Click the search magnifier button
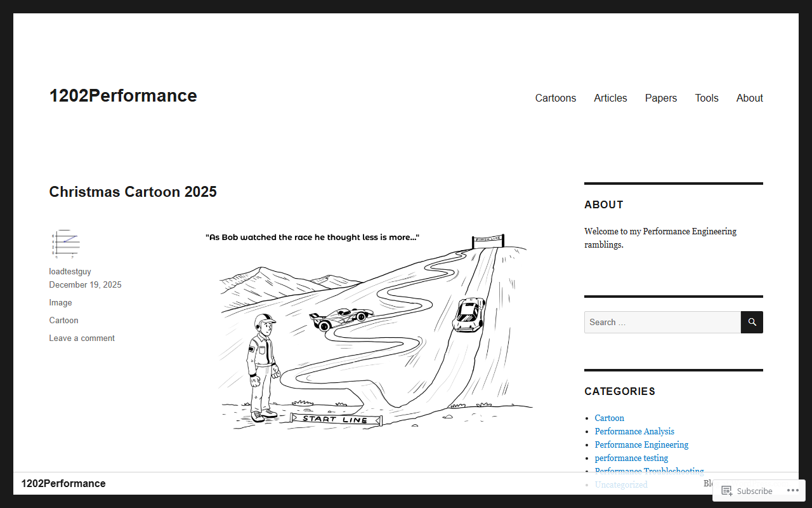812x508 pixels. (752, 322)
